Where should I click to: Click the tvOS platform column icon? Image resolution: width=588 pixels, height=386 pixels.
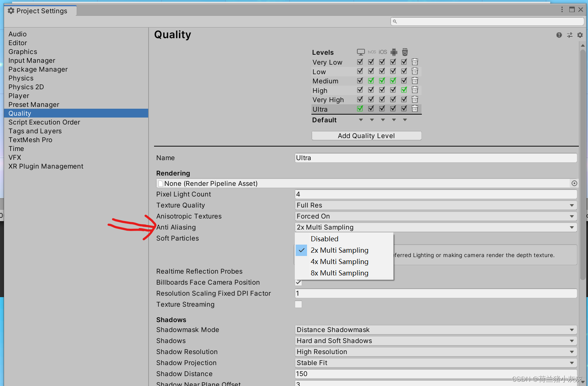372,52
